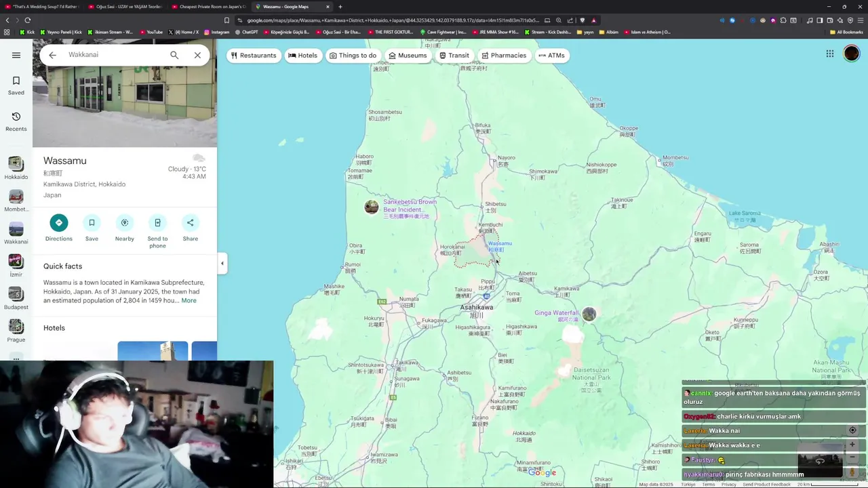The image size is (868, 488).
Task: Open the Google apps grid
Action: tap(830, 54)
